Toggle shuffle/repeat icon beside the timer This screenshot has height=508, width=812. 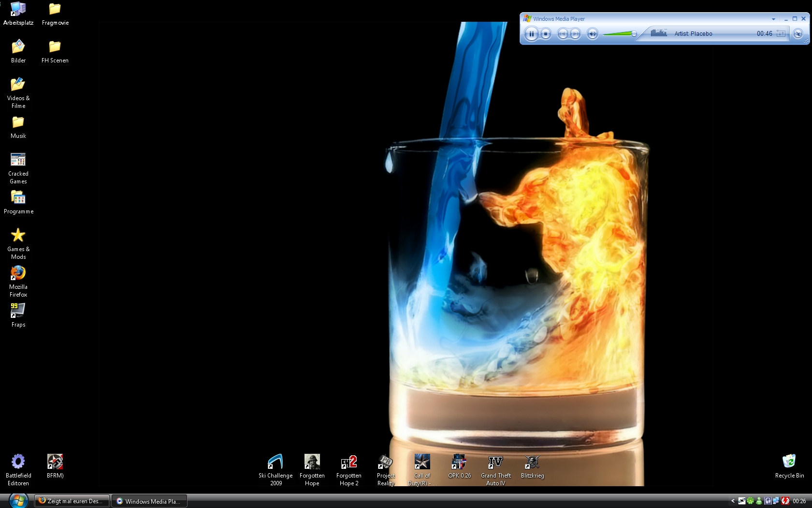click(781, 34)
